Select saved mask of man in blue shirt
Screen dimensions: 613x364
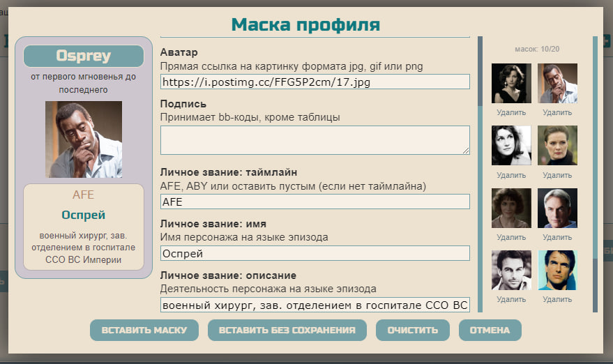[557, 83]
